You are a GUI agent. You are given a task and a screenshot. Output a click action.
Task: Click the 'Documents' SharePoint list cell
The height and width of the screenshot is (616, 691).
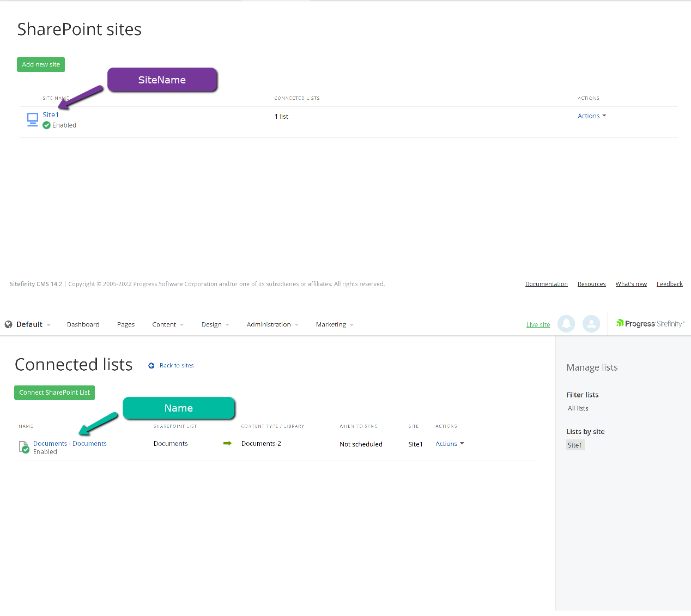click(x=171, y=444)
